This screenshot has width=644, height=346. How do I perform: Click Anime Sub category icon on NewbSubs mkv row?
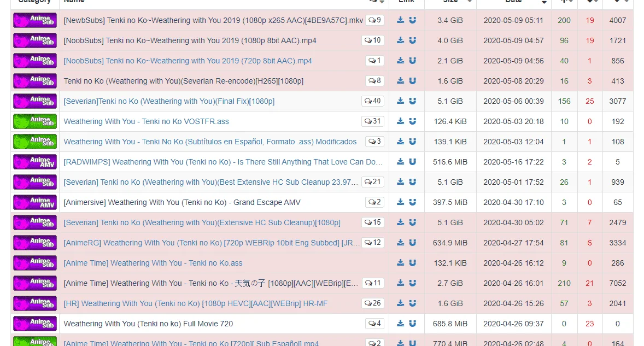point(35,20)
